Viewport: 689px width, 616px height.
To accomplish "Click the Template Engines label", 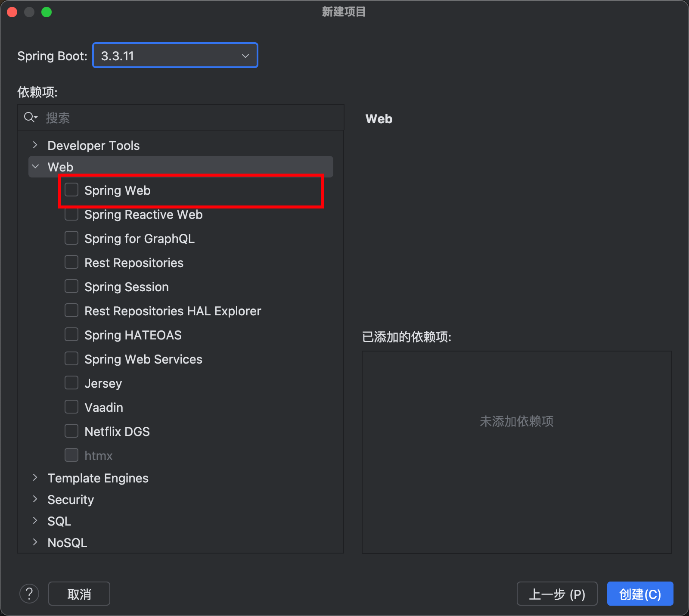I will pos(98,478).
